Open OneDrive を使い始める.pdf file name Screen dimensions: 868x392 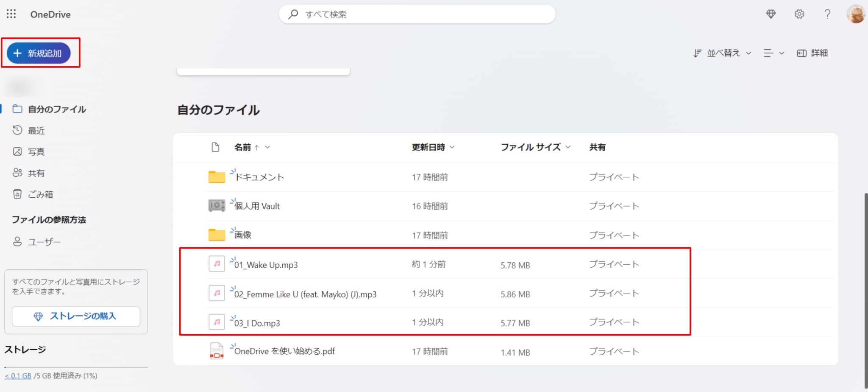(284, 351)
